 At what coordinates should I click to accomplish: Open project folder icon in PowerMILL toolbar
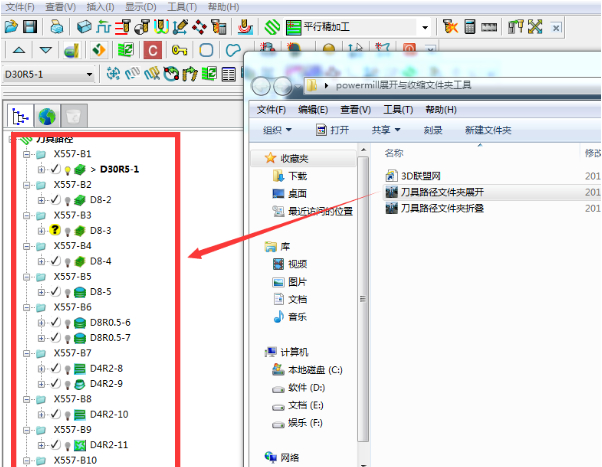coord(11,26)
